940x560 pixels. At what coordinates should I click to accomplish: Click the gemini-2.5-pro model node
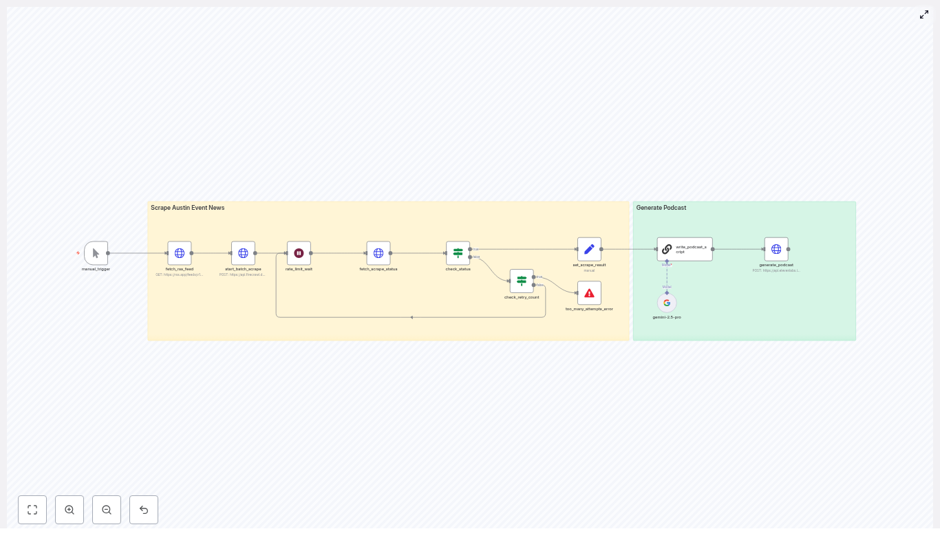point(667,303)
